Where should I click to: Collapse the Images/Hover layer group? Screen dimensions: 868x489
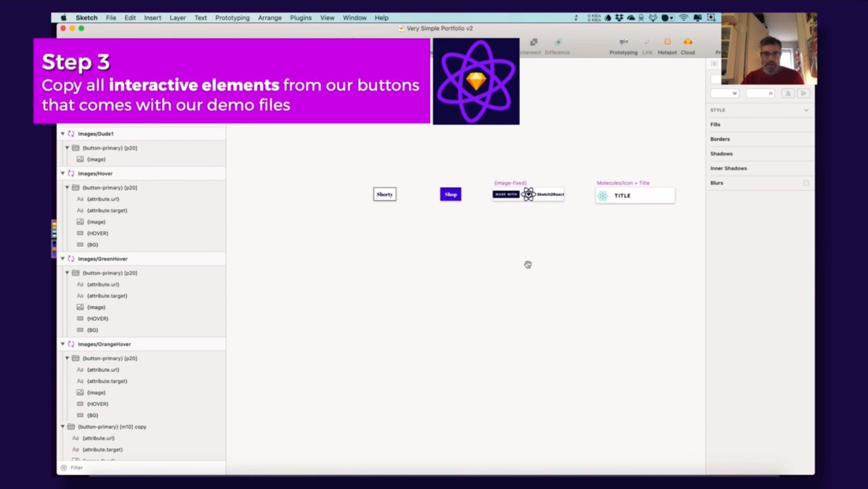coord(63,174)
